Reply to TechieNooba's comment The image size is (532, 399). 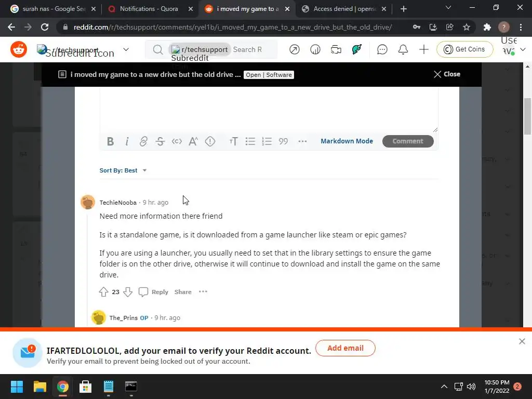tap(154, 292)
